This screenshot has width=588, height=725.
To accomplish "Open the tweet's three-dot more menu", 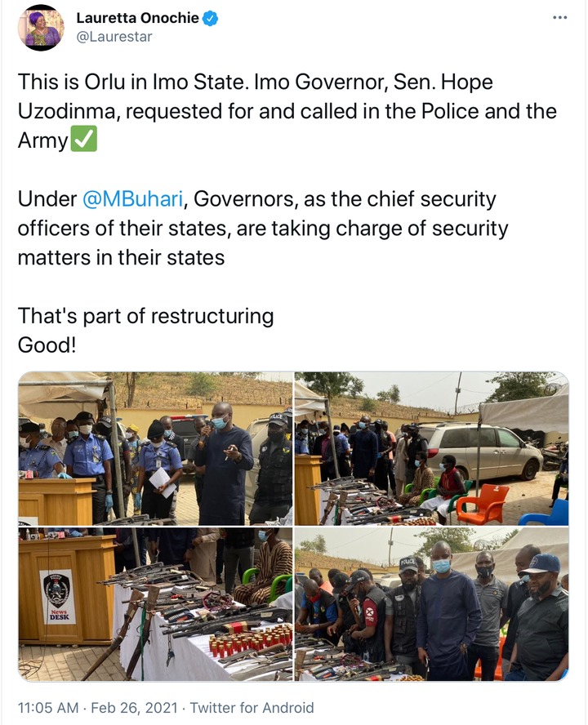I will coord(559,18).
